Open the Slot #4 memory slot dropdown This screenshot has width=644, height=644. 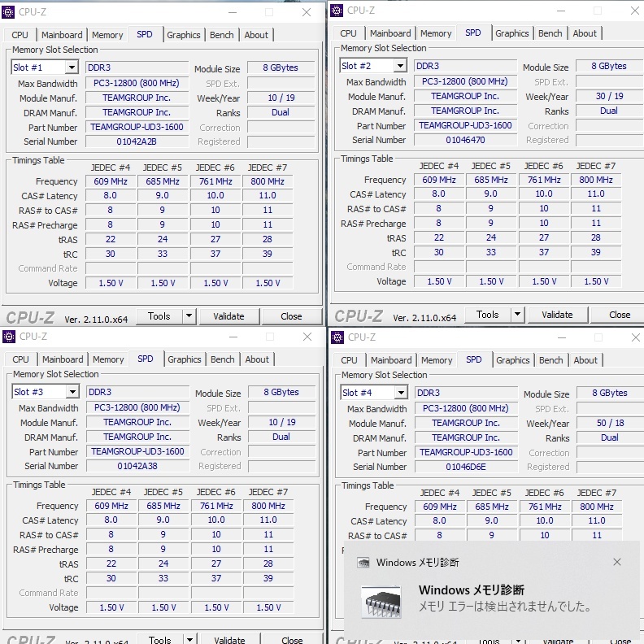tap(401, 392)
